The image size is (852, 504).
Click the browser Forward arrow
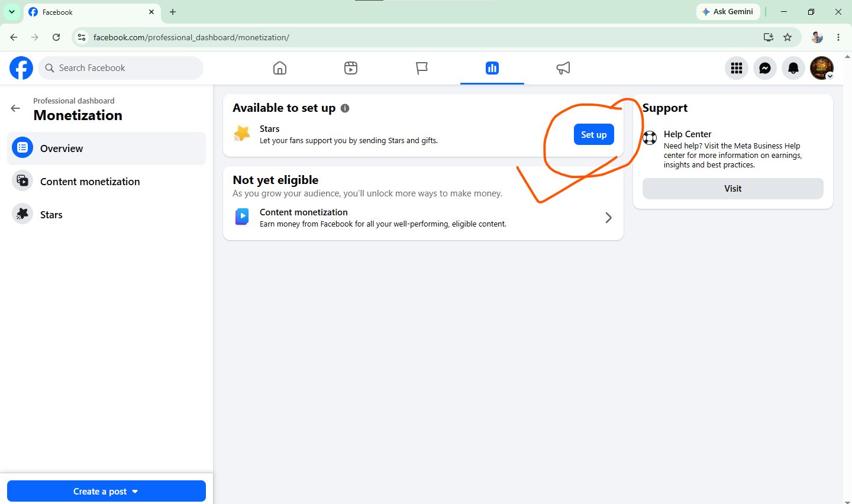click(x=35, y=37)
